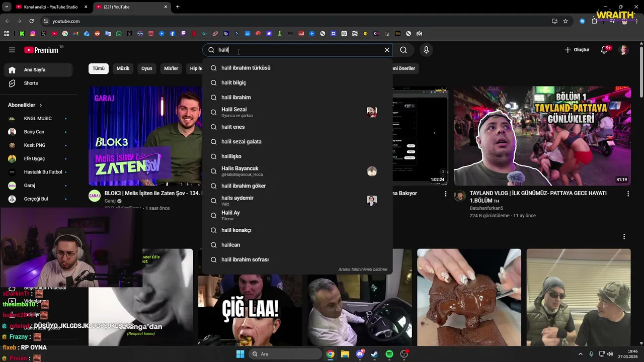Image resolution: width=644 pixels, height=362 pixels.
Task: Open Steam from the taskbar
Action: (x=374, y=354)
